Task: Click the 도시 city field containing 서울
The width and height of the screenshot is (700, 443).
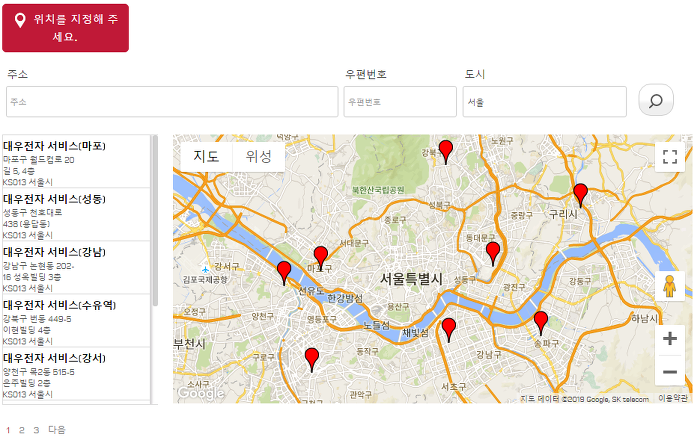Action: 545,102
